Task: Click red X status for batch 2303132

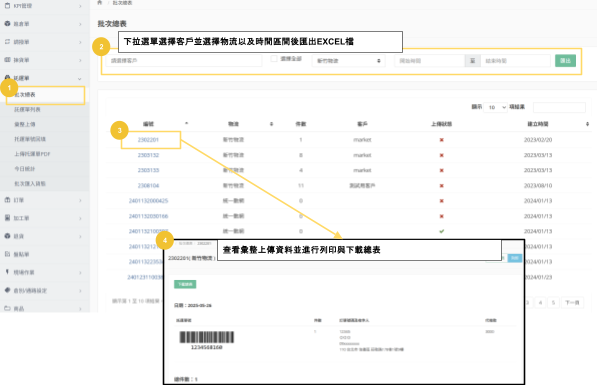Action: [x=442, y=155]
